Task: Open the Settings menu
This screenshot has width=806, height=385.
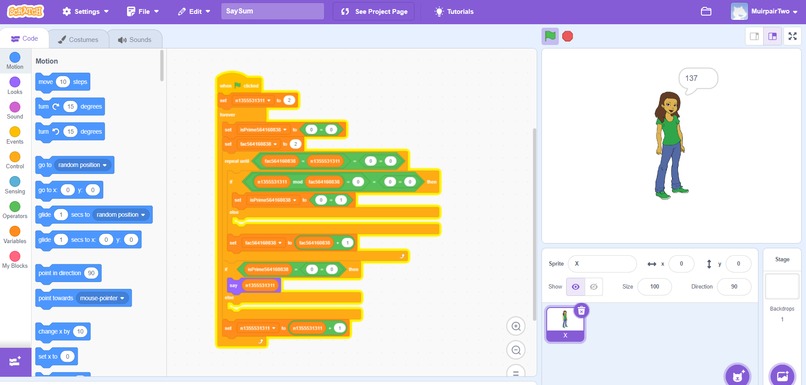Action: [86, 11]
